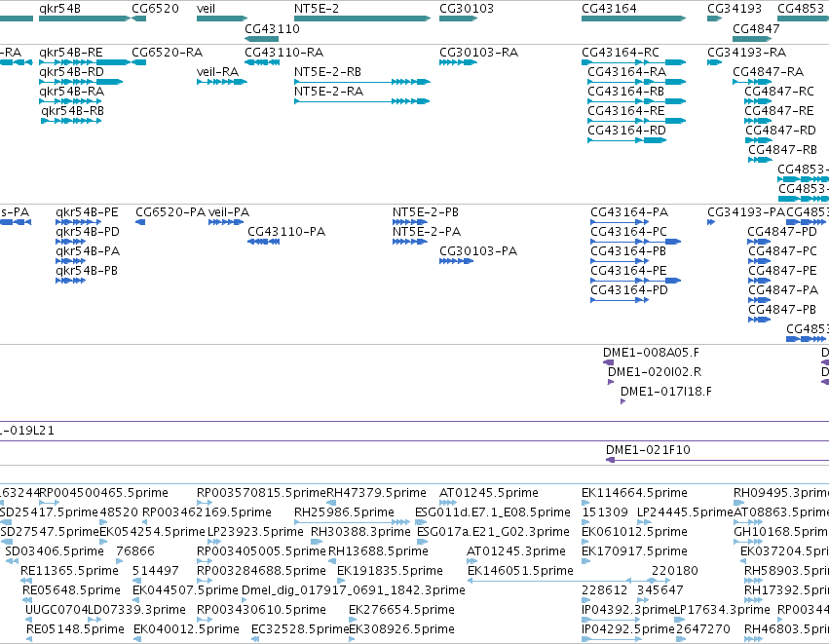Click protein CG30103-PA
The height and width of the screenshot is (644, 829).
(478, 251)
